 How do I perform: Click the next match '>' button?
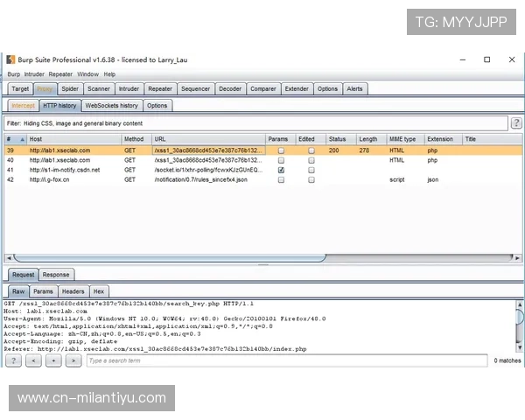pos(73,360)
